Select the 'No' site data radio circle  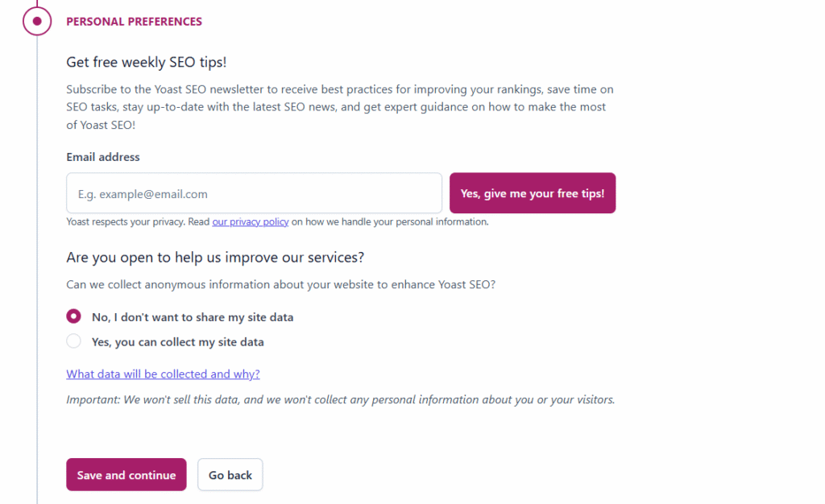coord(74,316)
